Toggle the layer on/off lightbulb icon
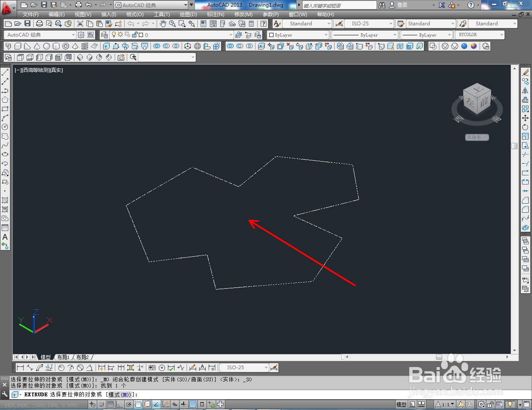 point(114,35)
